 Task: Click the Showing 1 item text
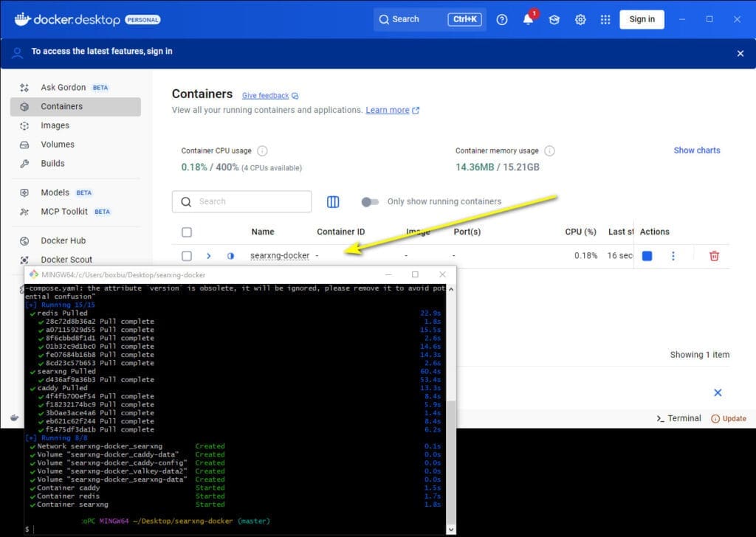[700, 355]
